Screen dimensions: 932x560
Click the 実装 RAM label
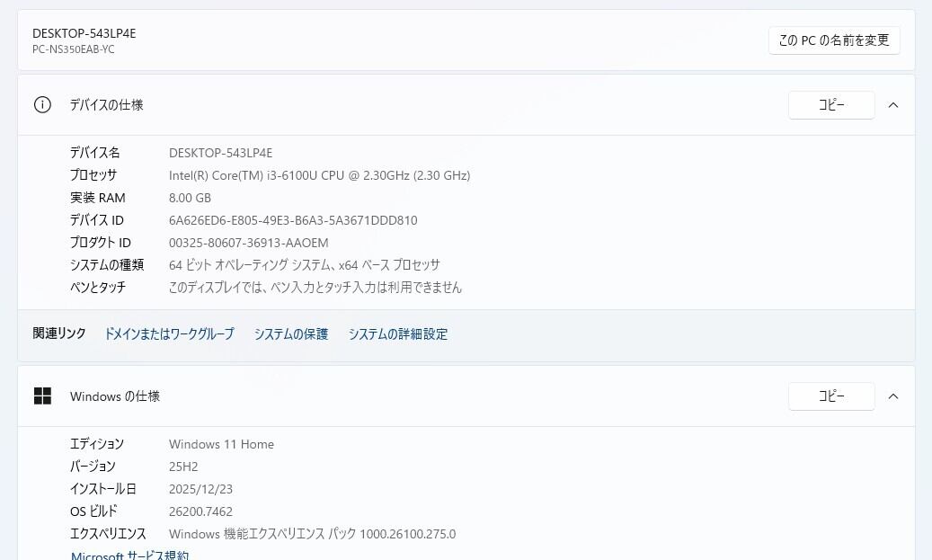click(x=97, y=198)
